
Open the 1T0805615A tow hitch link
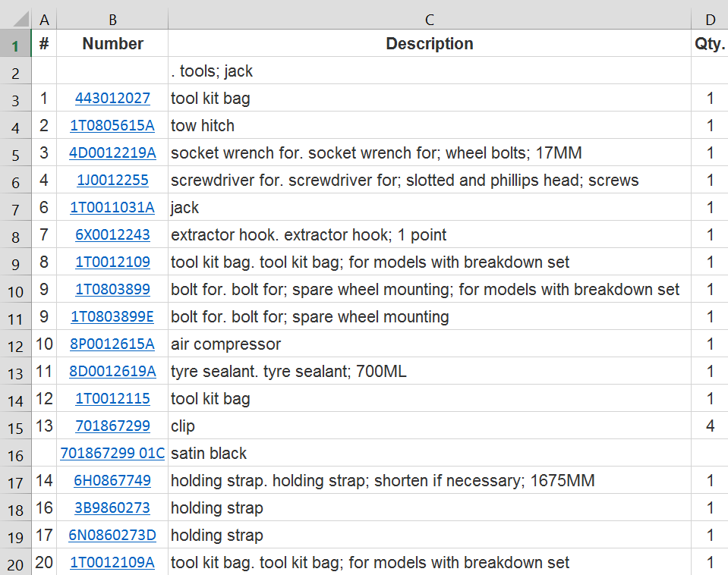112,126
